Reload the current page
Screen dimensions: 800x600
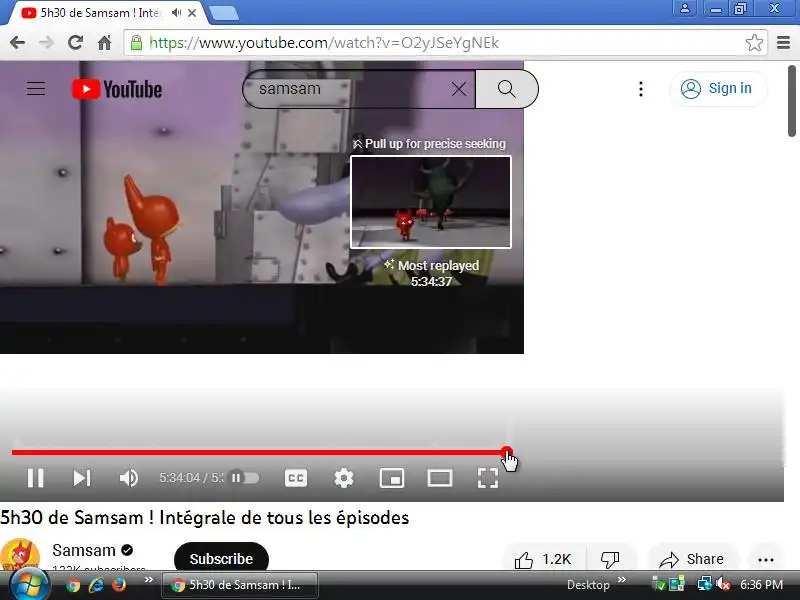(76, 43)
